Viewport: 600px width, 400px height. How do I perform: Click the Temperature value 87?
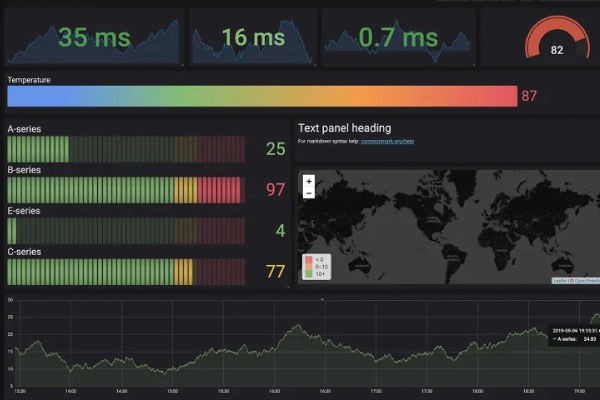pyautogui.click(x=529, y=96)
